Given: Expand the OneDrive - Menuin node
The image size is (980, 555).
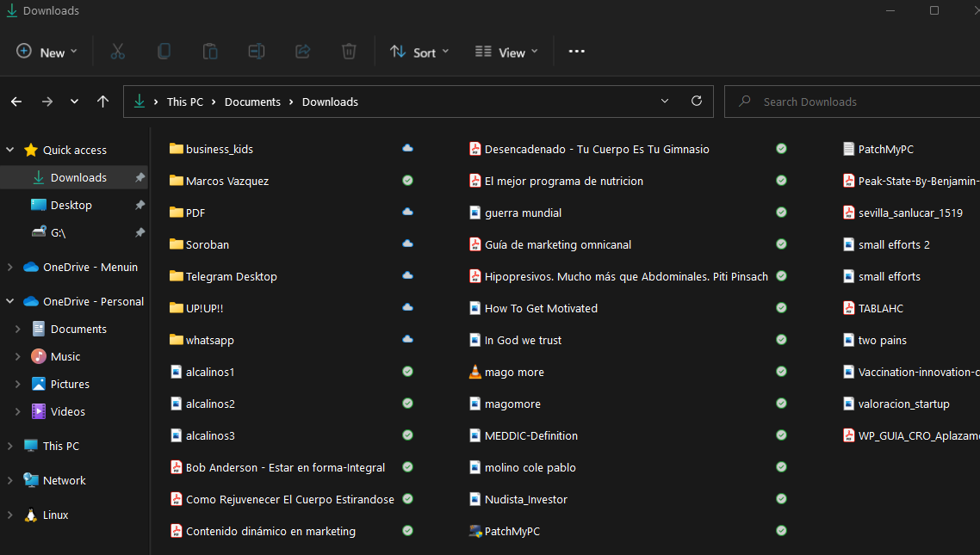Looking at the screenshot, I should click(x=10, y=268).
